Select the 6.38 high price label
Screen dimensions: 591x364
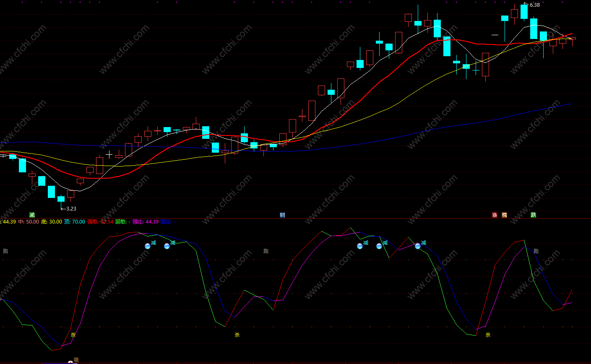(535, 5)
